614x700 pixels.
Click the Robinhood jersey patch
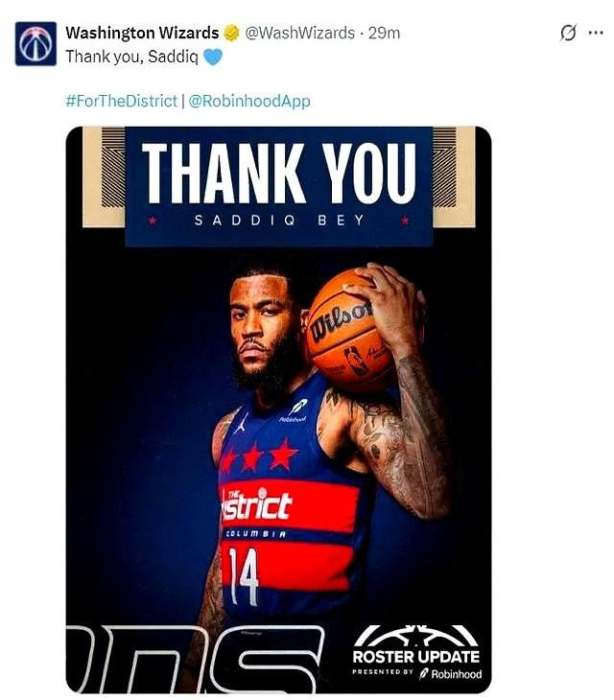tap(295, 410)
